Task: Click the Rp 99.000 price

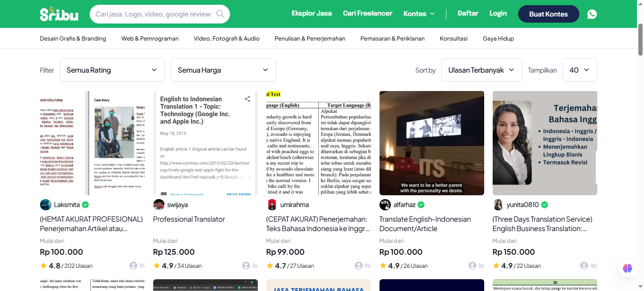Action: tap(285, 252)
